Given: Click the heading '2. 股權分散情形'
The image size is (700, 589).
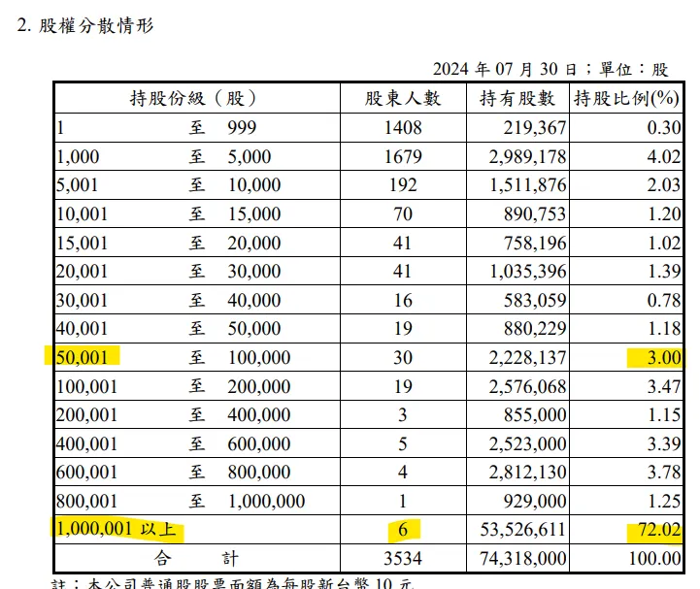Looking at the screenshot, I should (x=85, y=25).
